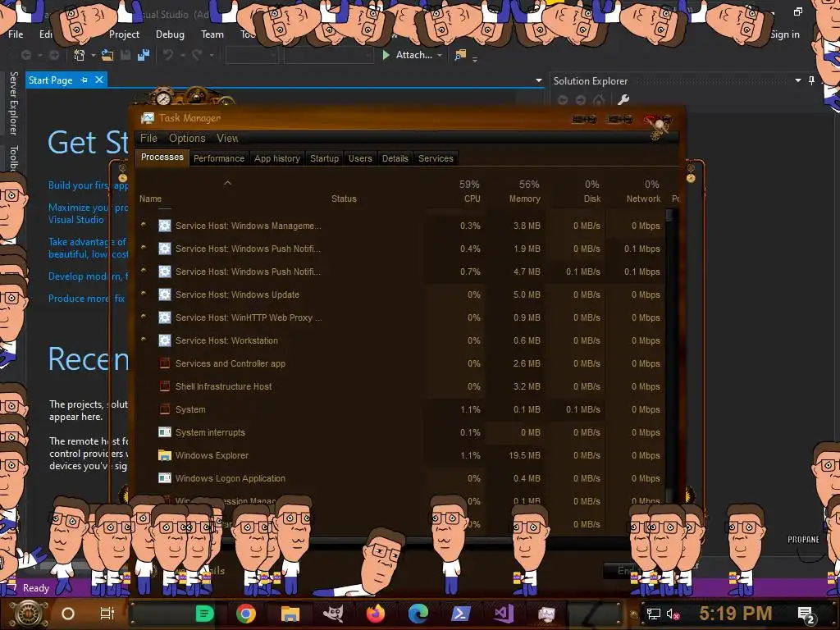Open Task View from taskbar

(x=107, y=614)
